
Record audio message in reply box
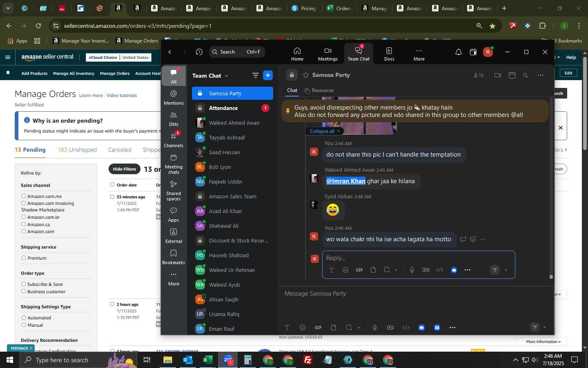(x=412, y=270)
